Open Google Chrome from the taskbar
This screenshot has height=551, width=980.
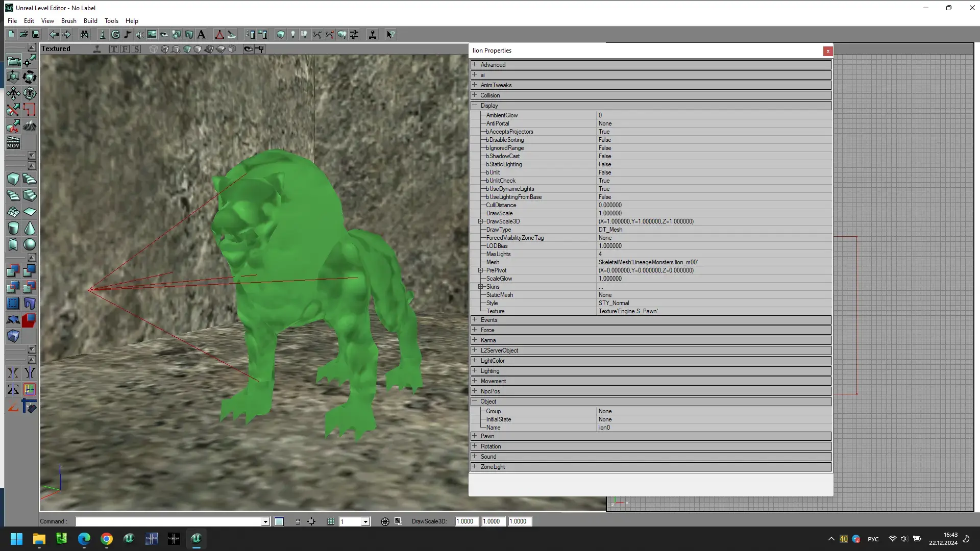(107, 539)
